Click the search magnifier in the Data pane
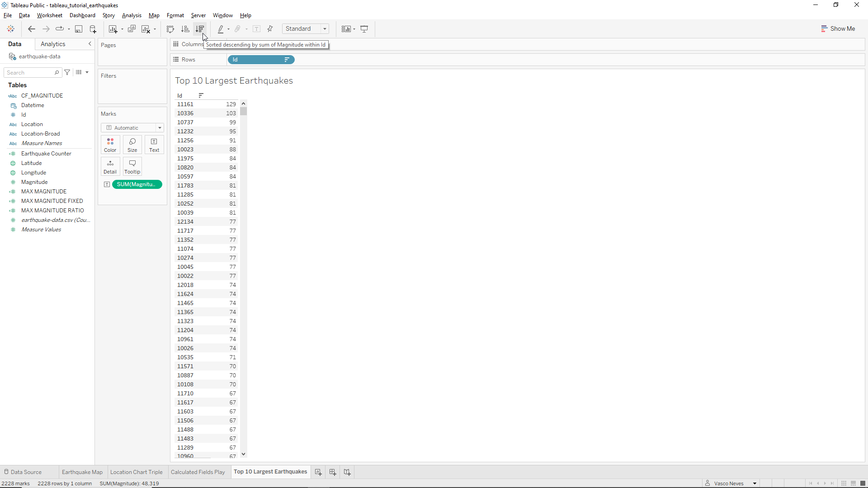Screen dimensions: 868x488 (57, 72)
